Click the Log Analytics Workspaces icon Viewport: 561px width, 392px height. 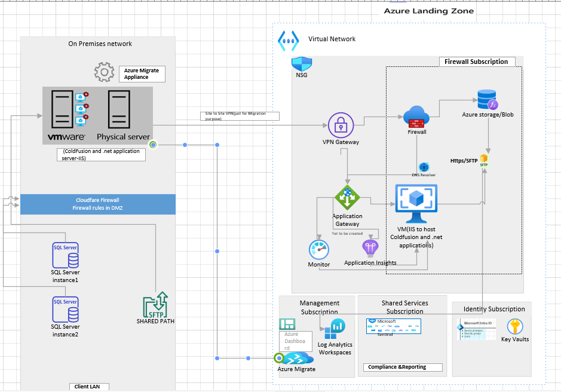(335, 328)
